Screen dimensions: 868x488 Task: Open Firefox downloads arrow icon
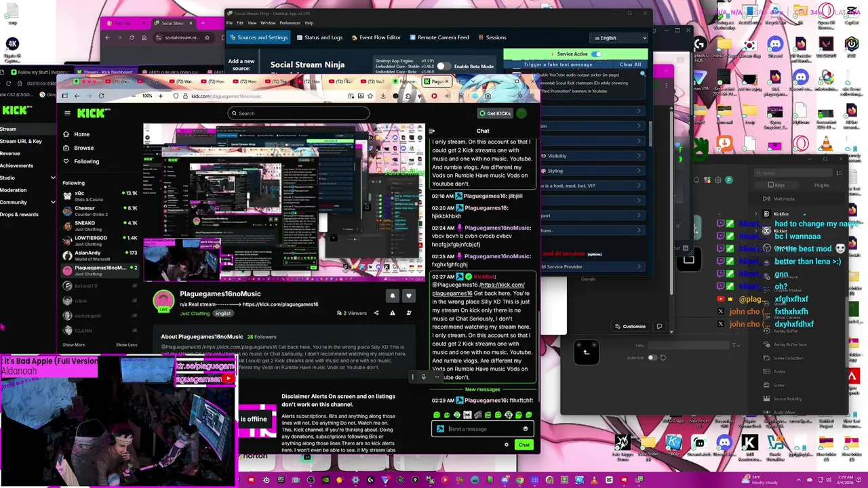[x=383, y=96]
